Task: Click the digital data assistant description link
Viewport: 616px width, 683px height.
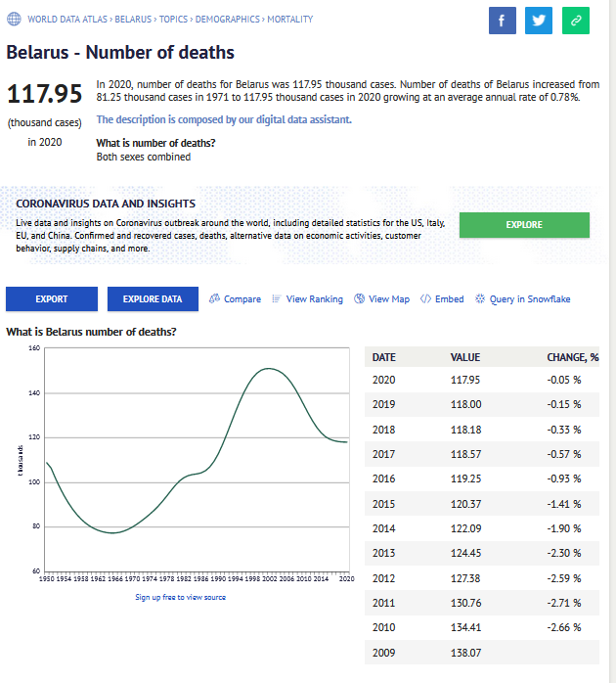Action: pos(224,119)
